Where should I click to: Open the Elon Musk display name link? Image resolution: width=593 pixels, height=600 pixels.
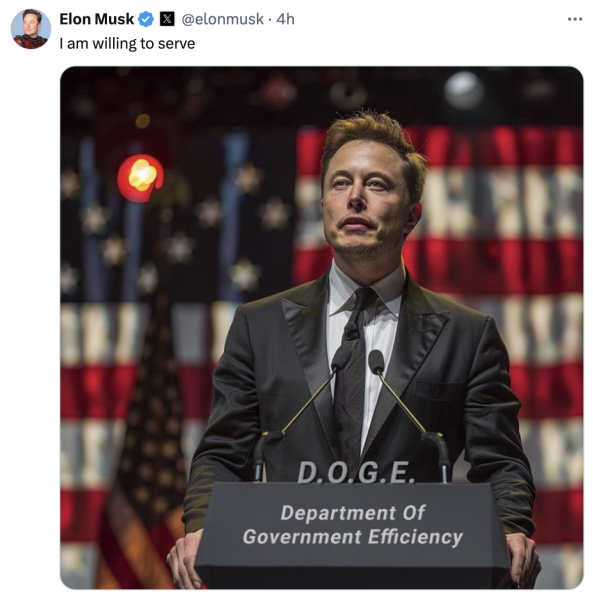[x=96, y=19]
